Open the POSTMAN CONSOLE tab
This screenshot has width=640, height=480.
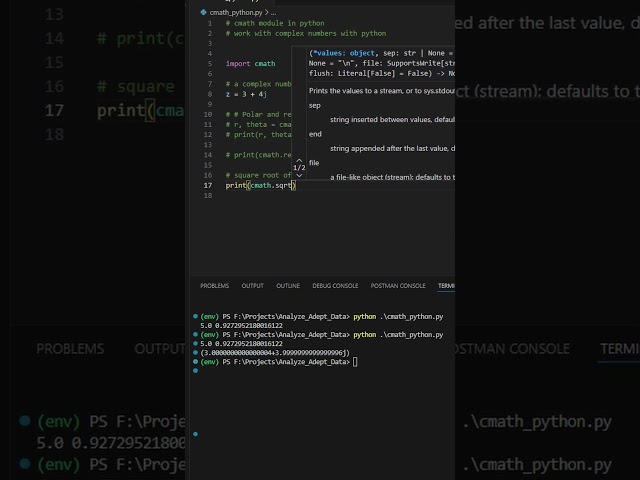(x=398, y=286)
